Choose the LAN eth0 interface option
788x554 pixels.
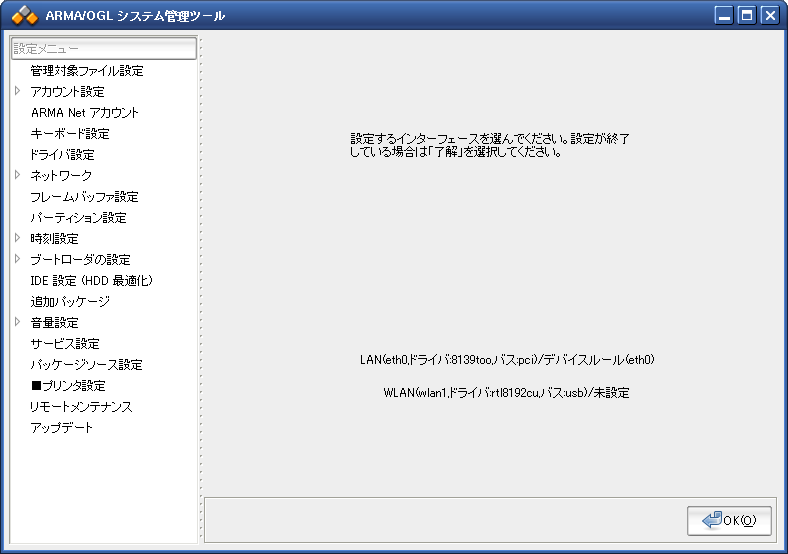[506, 359]
